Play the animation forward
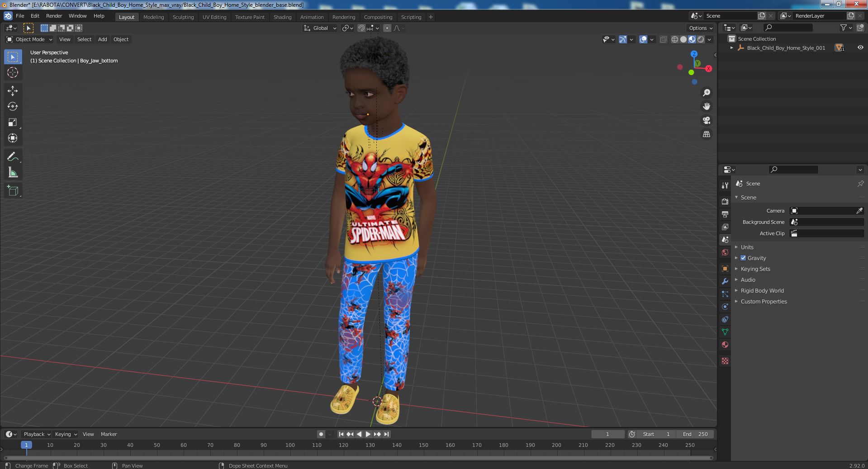This screenshot has width=868, height=469. 368,434
